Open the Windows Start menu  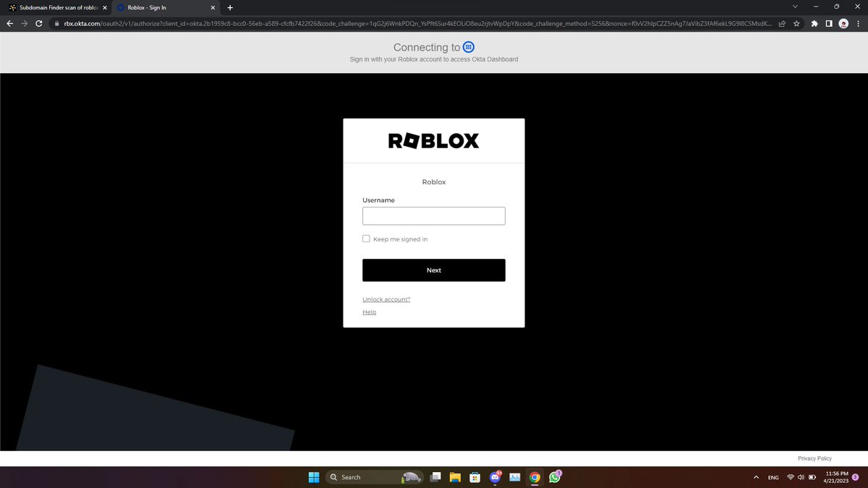click(314, 477)
